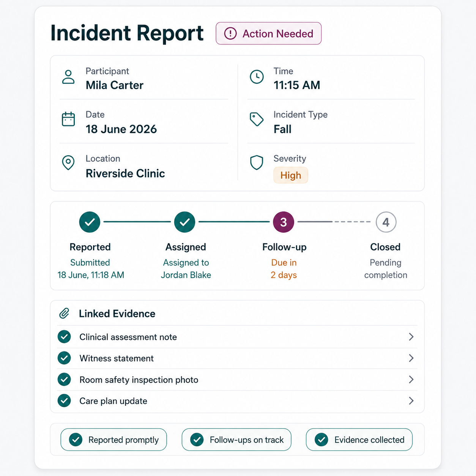Click the check icon in Follow-ups on track chip
Viewport: 476px width, 476px height.
point(197,440)
